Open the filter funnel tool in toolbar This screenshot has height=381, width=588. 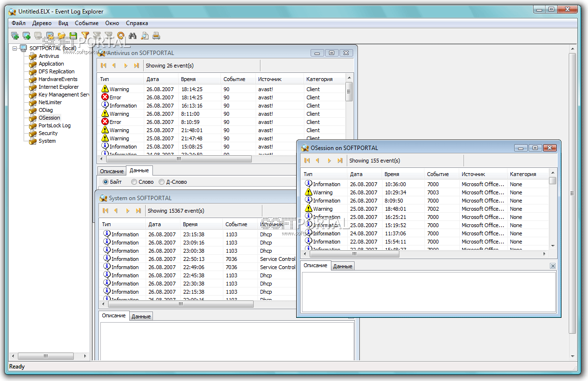point(85,35)
